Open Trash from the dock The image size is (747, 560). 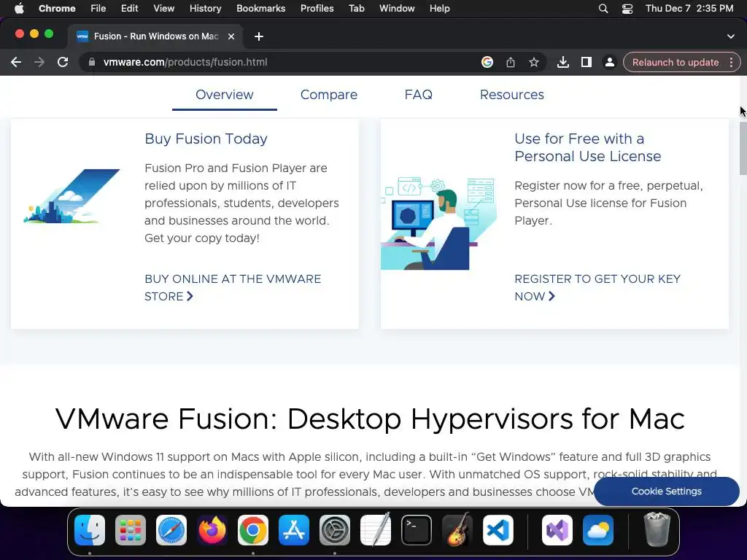[657, 529]
